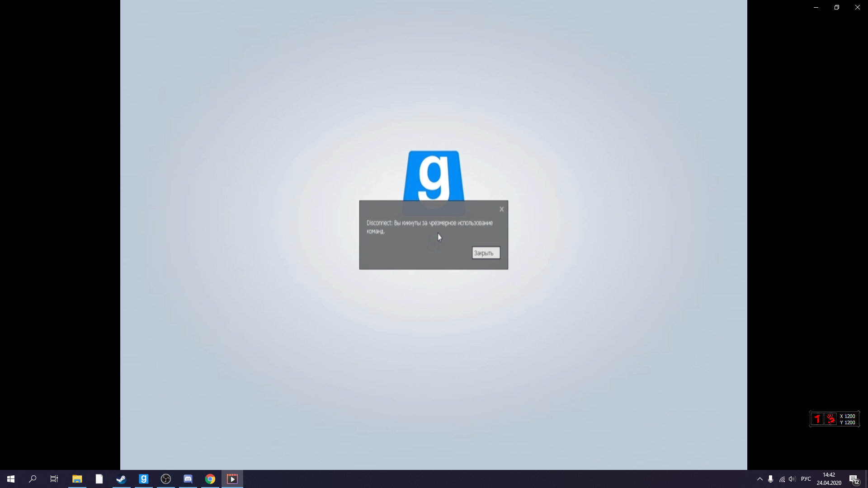Open File Explorer from taskbar
This screenshot has height=488, width=868.
77,479
